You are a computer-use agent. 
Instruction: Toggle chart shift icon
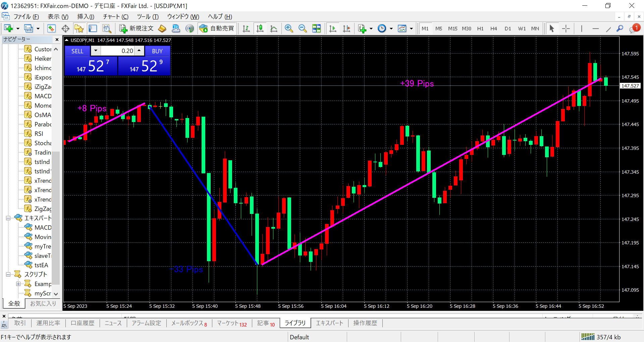[346, 28]
